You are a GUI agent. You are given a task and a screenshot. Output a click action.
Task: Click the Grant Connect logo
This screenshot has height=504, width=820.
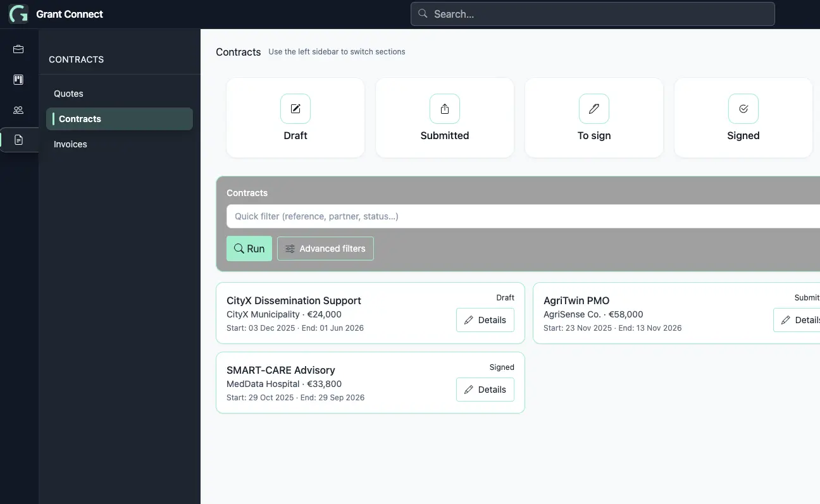coord(17,13)
